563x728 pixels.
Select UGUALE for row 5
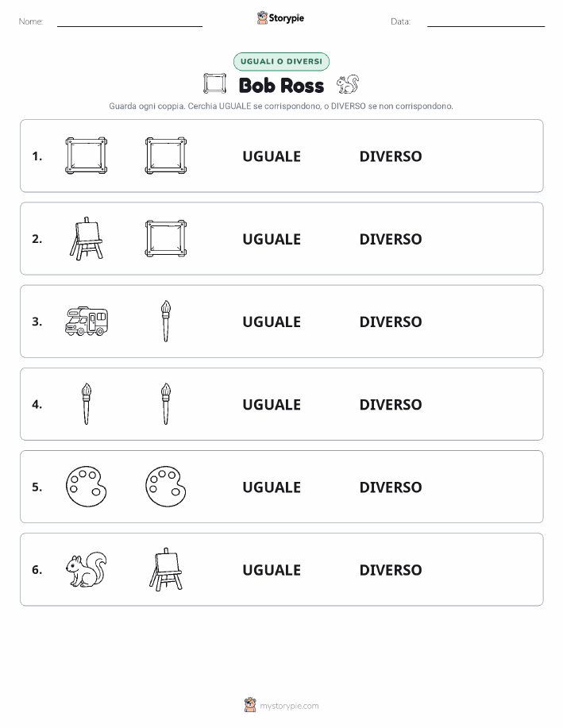pyautogui.click(x=272, y=487)
